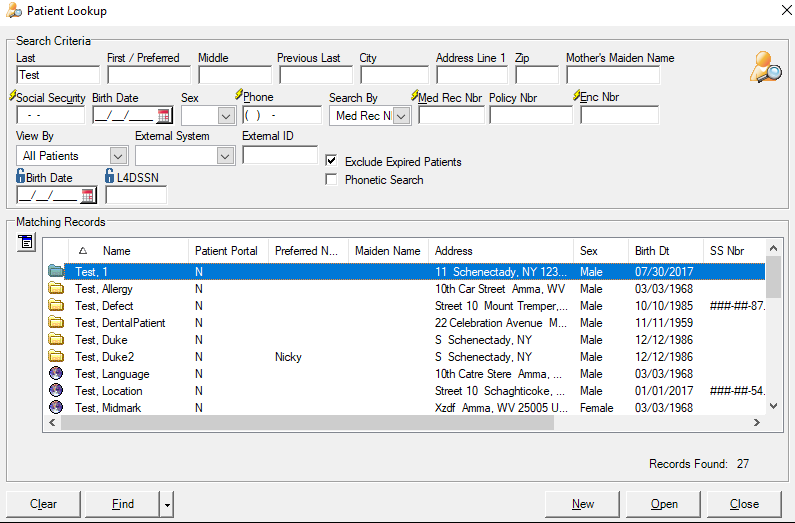Click folder icon for Test, 1
This screenshot has width=795, height=523.
56,271
